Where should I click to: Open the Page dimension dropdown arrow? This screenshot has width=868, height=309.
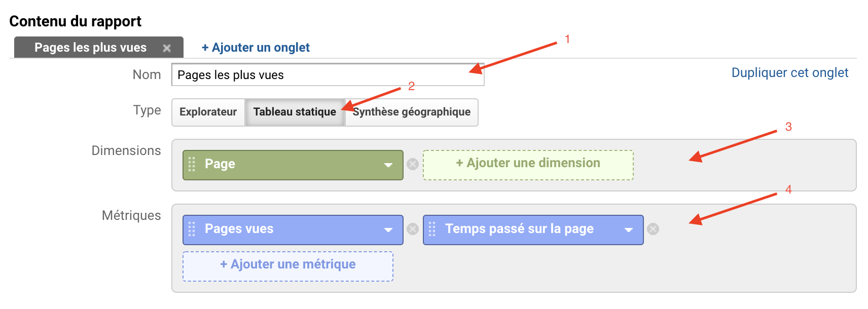388,165
